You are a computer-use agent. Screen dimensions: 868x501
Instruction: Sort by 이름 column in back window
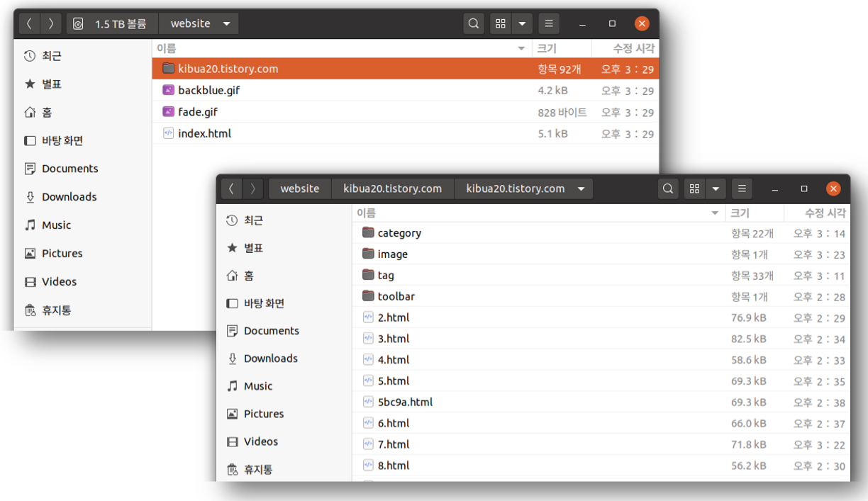[342, 48]
